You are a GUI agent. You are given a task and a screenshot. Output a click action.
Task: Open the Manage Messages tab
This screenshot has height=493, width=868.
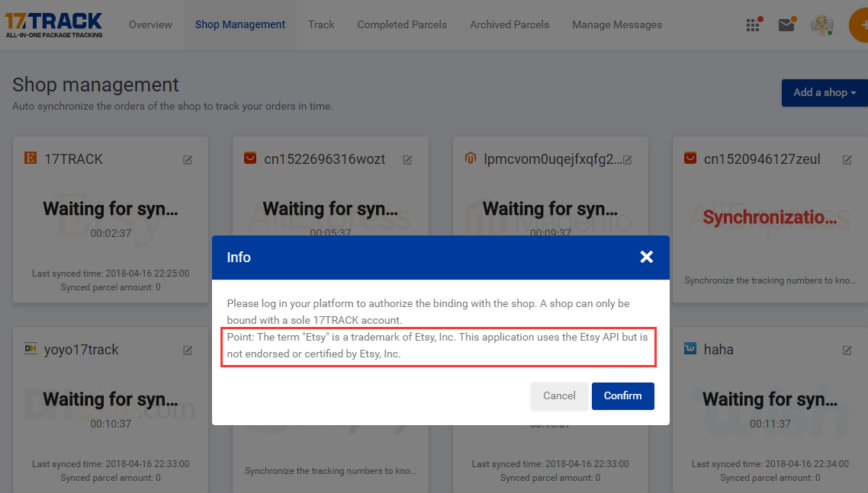[x=617, y=25]
